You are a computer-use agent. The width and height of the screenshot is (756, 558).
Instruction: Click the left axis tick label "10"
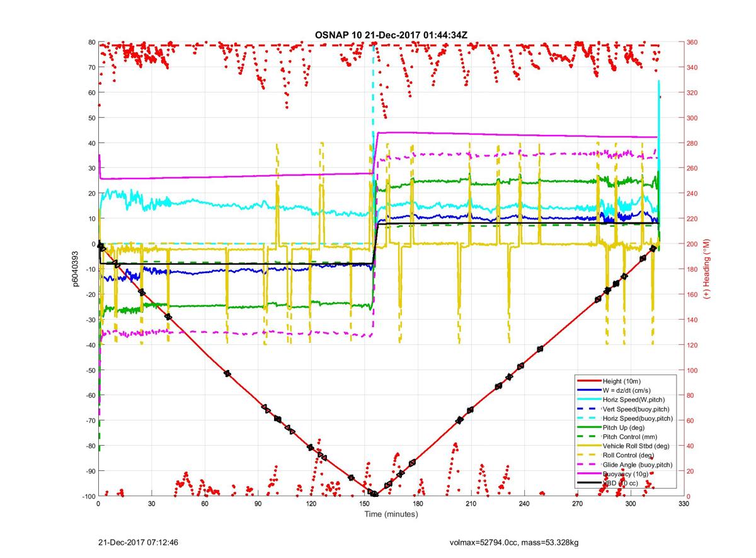(x=91, y=219)
